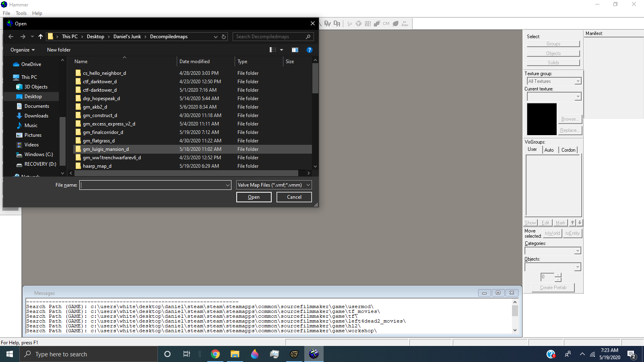Move VisGroup up with the arrow button

573,223
